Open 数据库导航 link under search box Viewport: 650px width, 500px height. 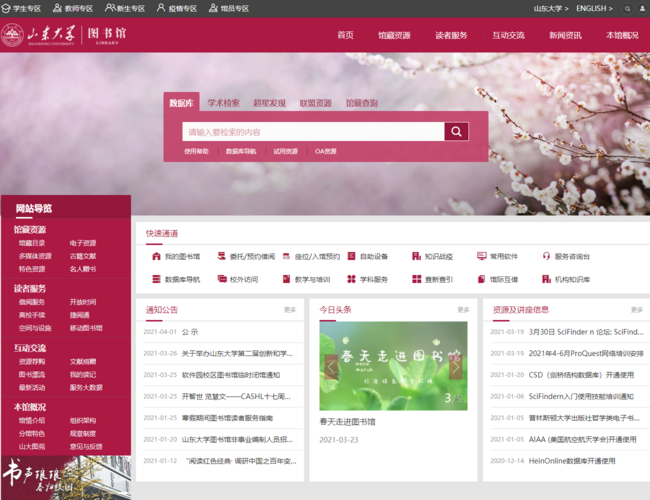coord(241,151)
